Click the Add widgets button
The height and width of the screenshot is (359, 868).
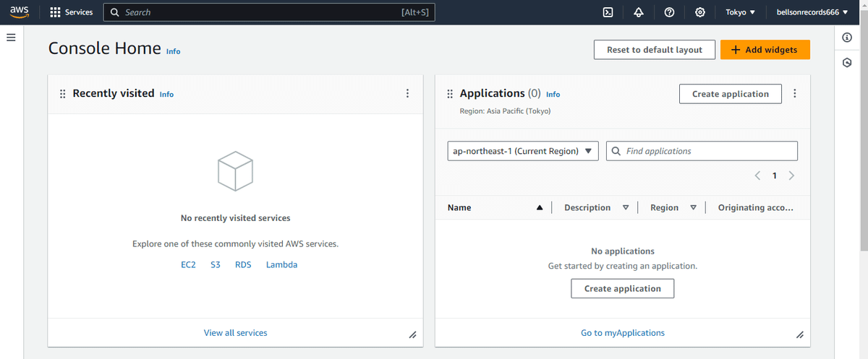(x=765, y=50)
